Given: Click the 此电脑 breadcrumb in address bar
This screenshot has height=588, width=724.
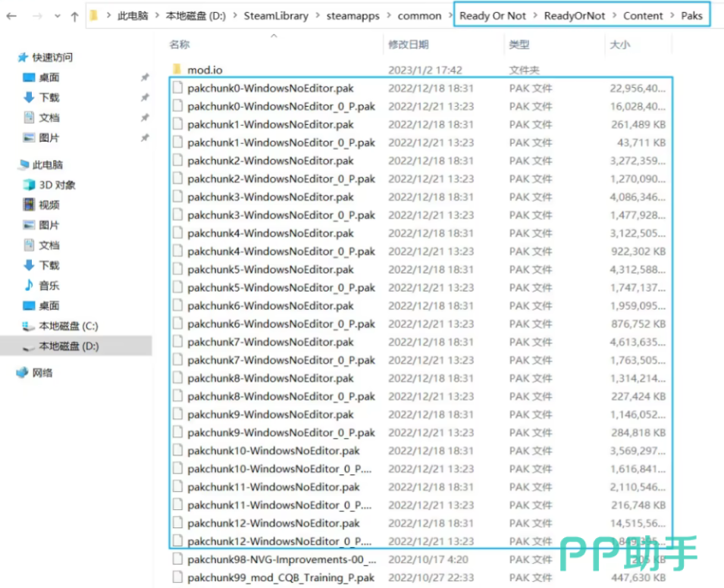Looking at the screenshot, I should (x=133, y=16).
